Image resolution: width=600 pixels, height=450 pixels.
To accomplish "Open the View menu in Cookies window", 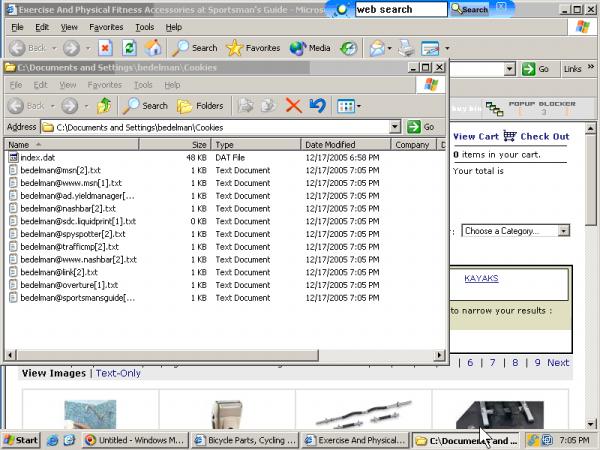I will 68,85.
